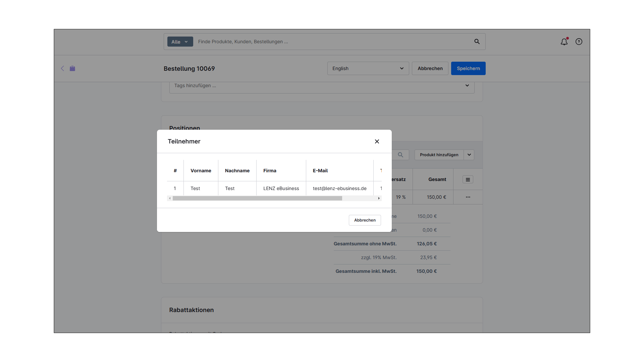Click the Abbrechen button beside Speichern
Screen dimensions: 644x362
click(430, 68)
